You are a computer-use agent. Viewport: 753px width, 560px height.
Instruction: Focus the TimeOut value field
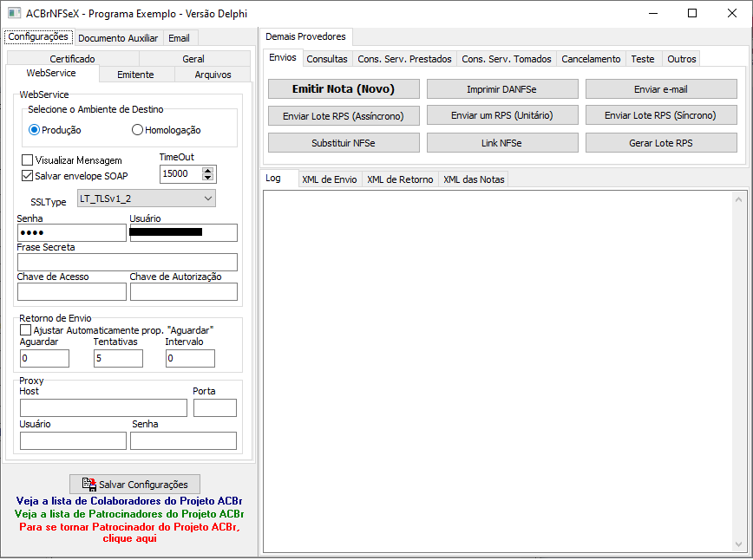(181, 173)
